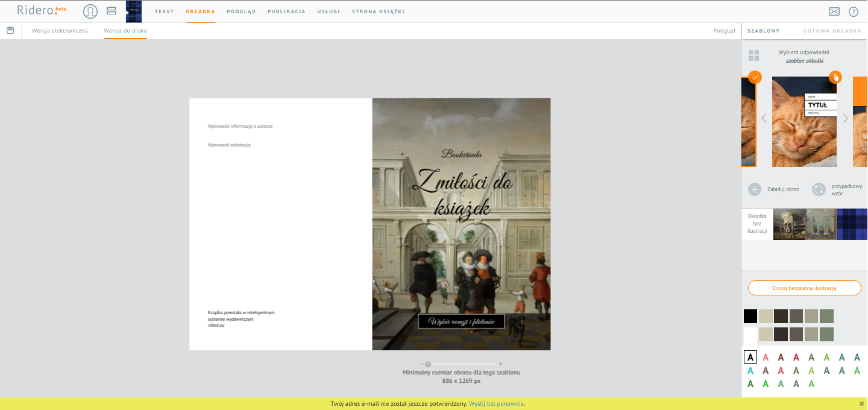Select the cat template with TYTUŁ label
Viewport: 868px width, 410px height.
point(805,122)
